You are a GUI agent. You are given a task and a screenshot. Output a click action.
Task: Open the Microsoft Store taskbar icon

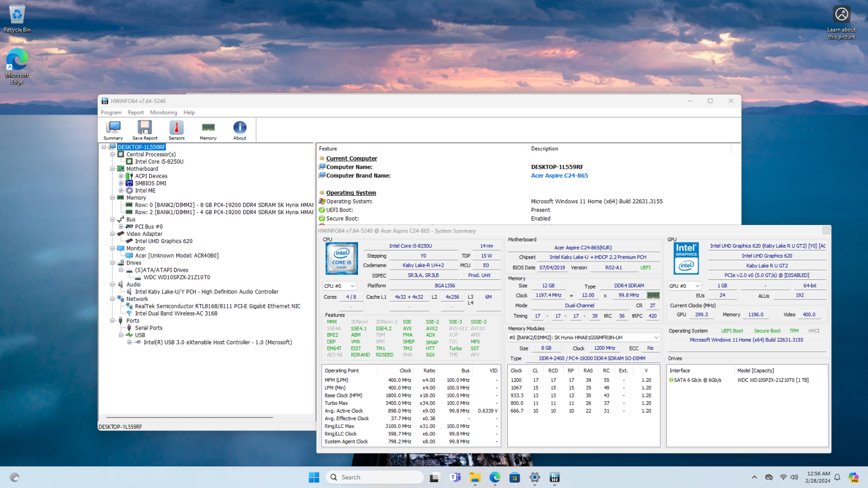tap(514, 477)
